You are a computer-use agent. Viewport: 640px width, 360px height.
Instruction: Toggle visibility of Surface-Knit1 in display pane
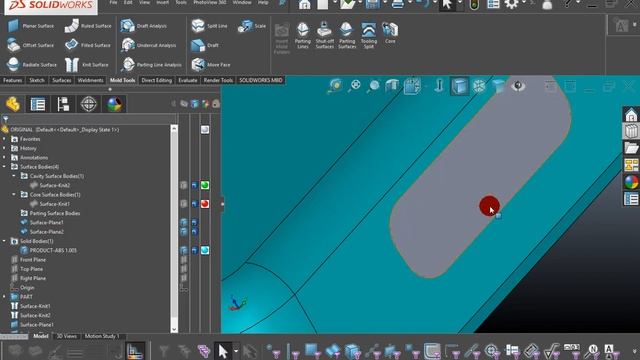coord(184,203)
